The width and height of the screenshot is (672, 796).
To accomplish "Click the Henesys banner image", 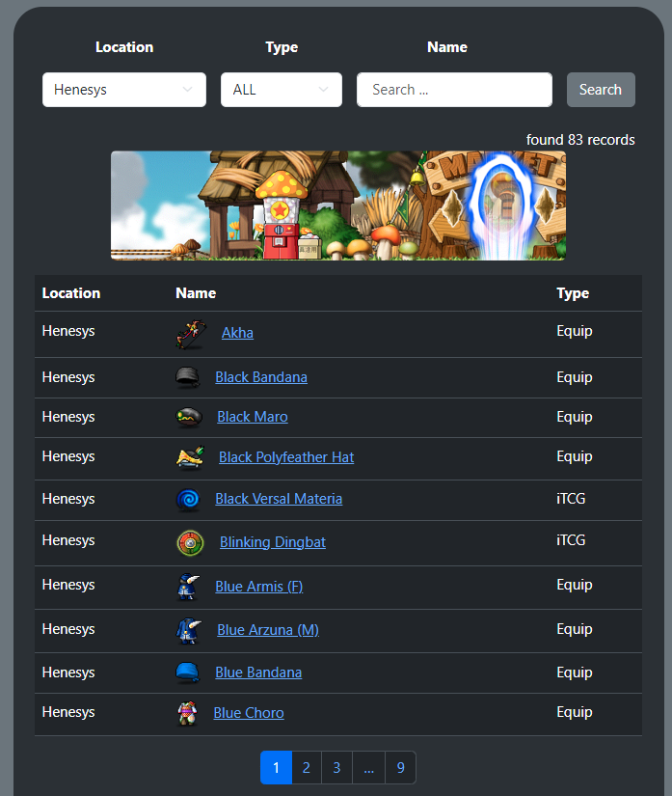I will point(338,206).
